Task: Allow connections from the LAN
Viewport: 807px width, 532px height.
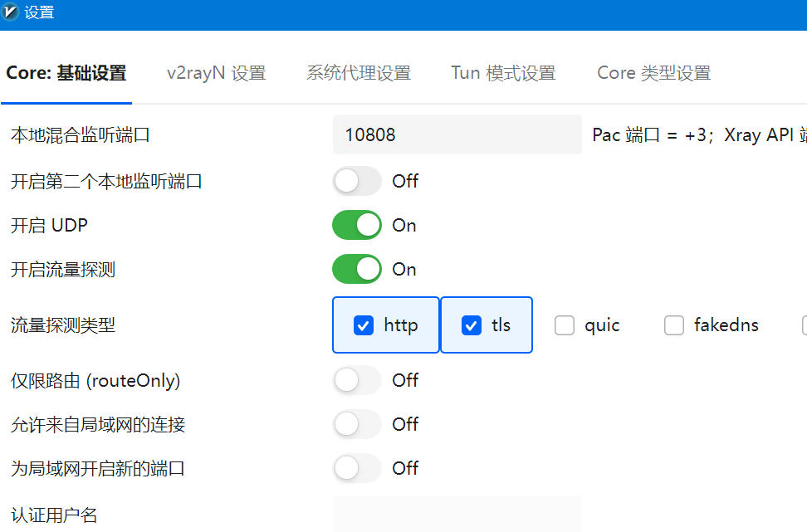Action: coord(357,424)
